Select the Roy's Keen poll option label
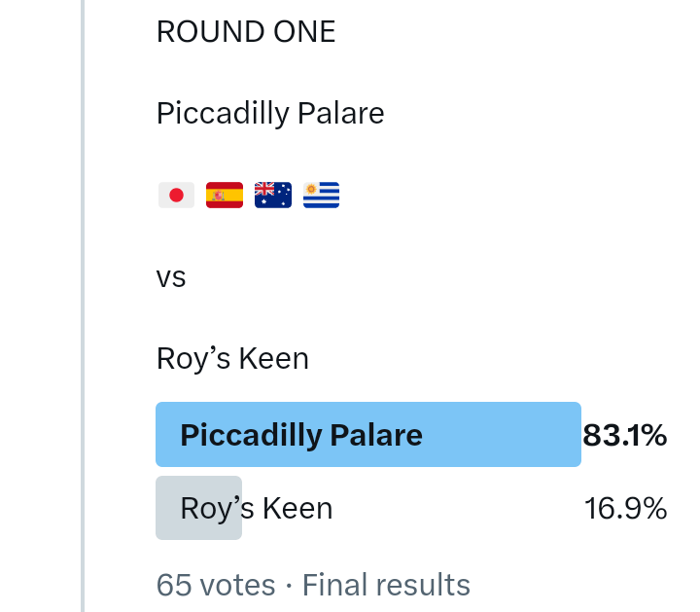 [x=257, y=508]
